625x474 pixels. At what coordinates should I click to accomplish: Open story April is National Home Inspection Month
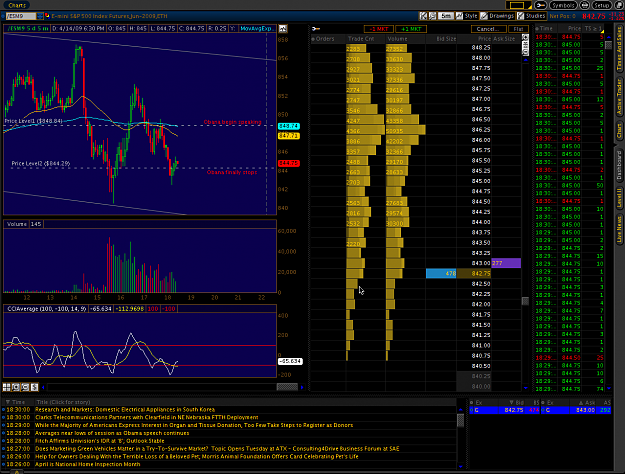88,464
